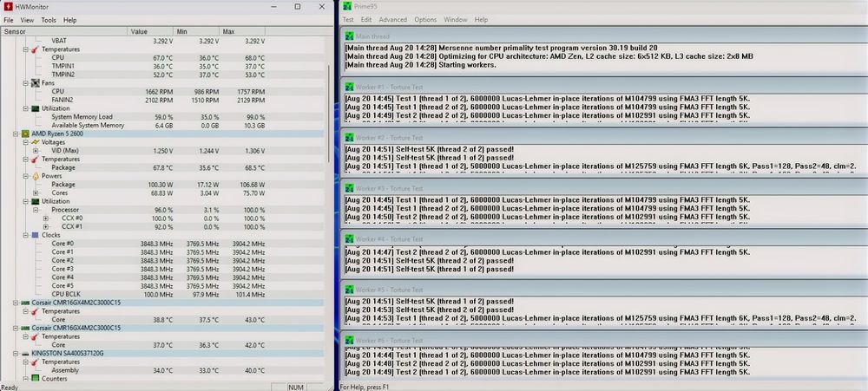Click the HWMonitor vertical scrollbar thumb
This screenshot has height=391, width=868.
[329, 114]
